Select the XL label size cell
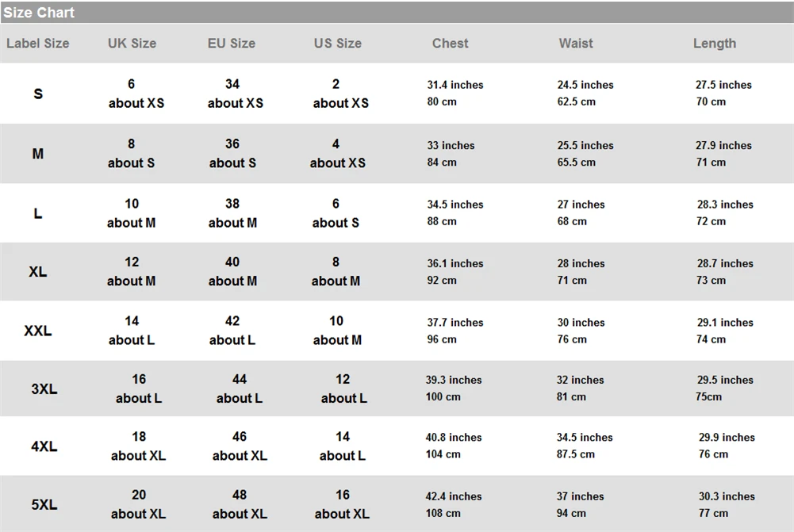 pos(38,272)
